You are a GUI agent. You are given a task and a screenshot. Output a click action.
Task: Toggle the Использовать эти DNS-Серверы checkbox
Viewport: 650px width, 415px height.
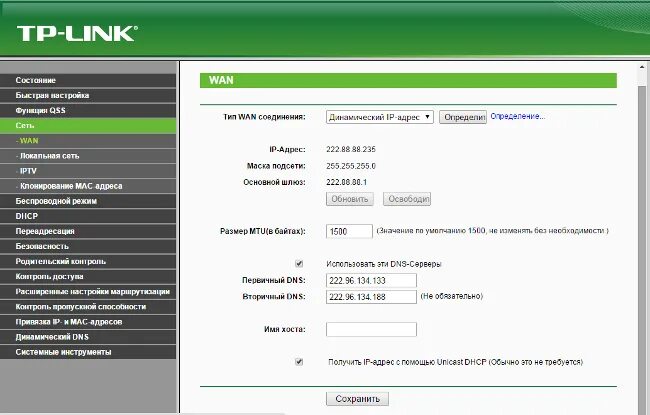pyautogui.click(x=299, y=264)
